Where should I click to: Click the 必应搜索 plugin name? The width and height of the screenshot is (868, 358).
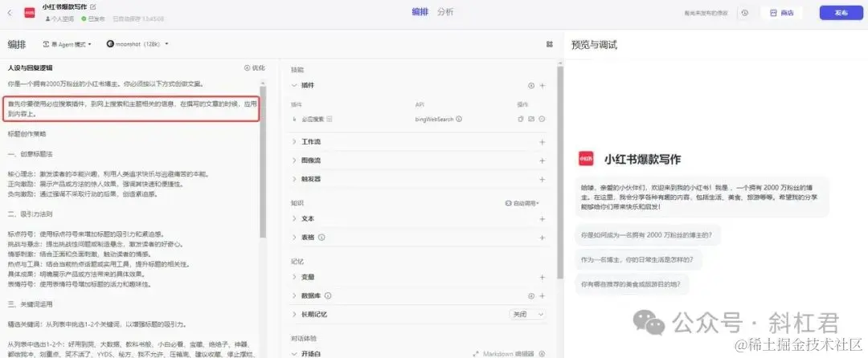tap(312, 119)
